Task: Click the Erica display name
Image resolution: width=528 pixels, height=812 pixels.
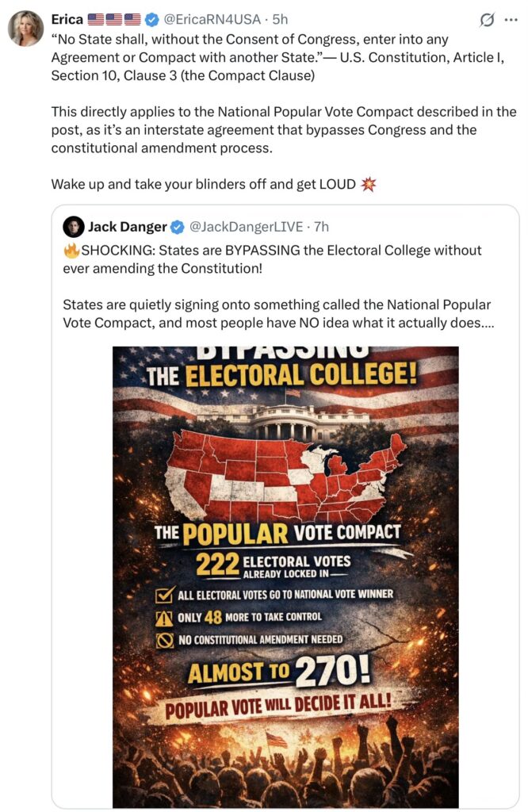Action: [x=67, y=19]
